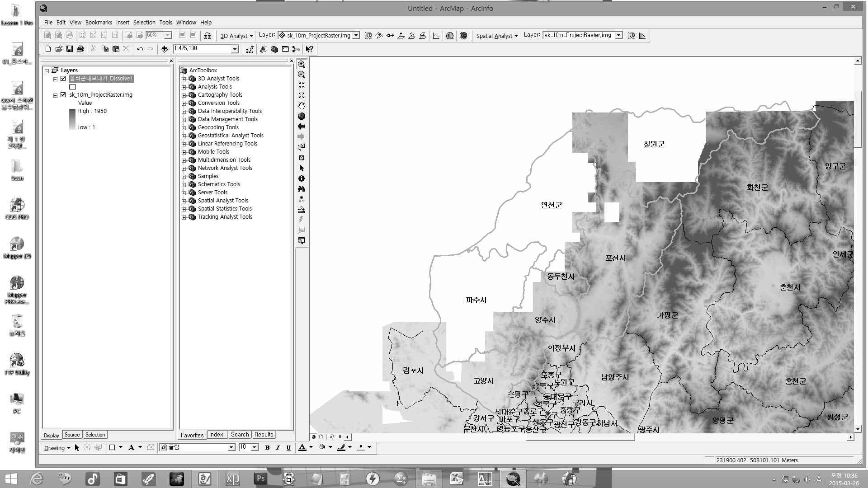Select the Measure tool
The width and height of the screenshot is (868, 488).
point(302,210)
